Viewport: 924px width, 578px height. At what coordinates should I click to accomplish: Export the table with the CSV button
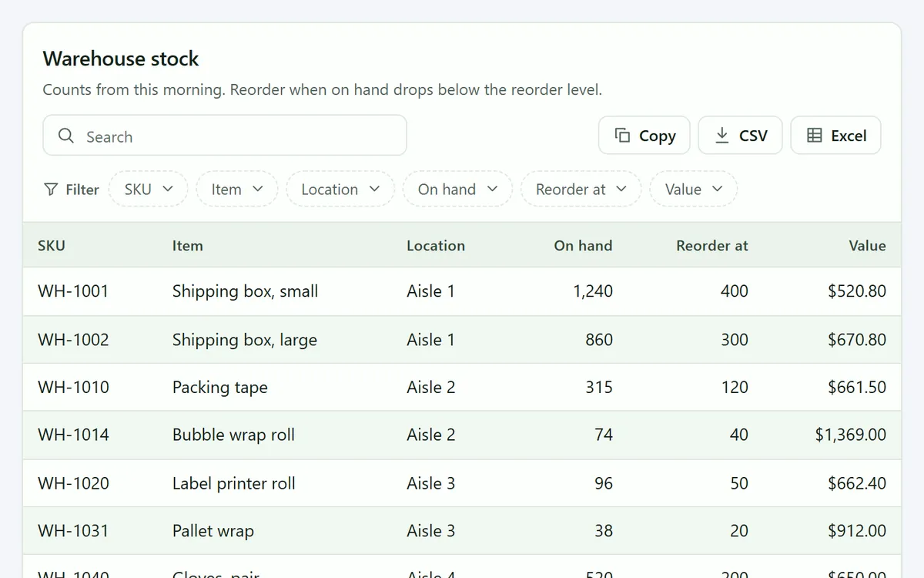pos(741,136)
